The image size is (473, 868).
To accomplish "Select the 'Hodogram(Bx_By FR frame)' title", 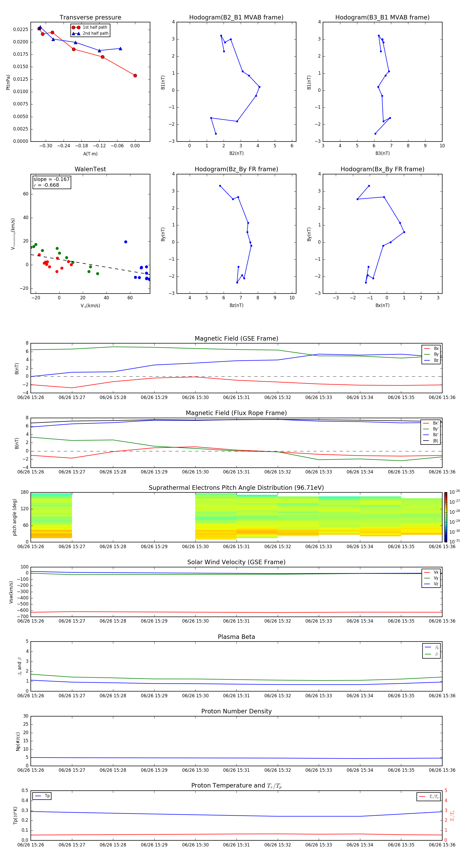I will (382, 169).
